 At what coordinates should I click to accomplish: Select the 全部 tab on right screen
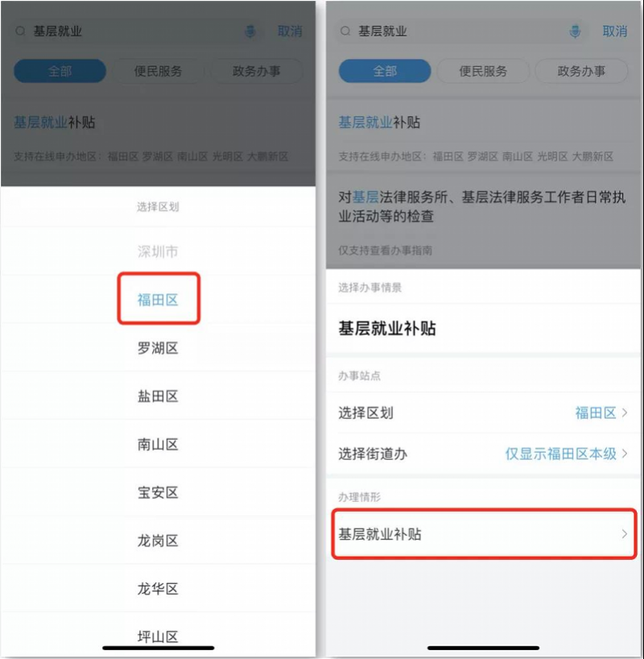[x=385, y=71]
